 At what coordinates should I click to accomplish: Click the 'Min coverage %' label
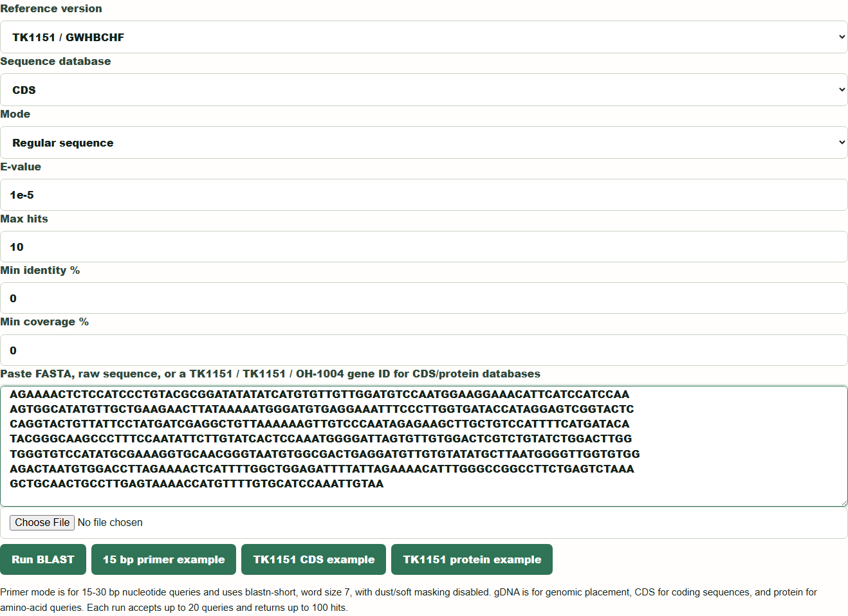coord(44,322)
